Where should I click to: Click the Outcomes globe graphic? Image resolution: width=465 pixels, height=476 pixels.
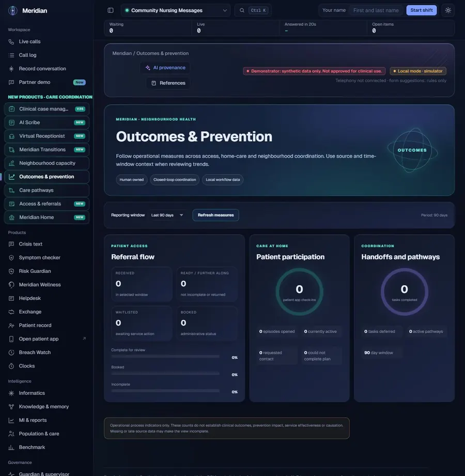point(412,150)
